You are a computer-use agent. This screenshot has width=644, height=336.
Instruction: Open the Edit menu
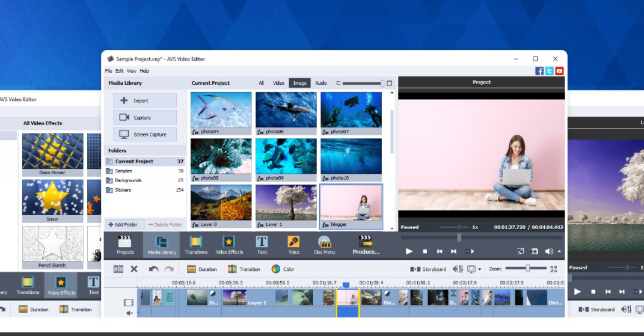pyautogui.click(x=120, y=71)
